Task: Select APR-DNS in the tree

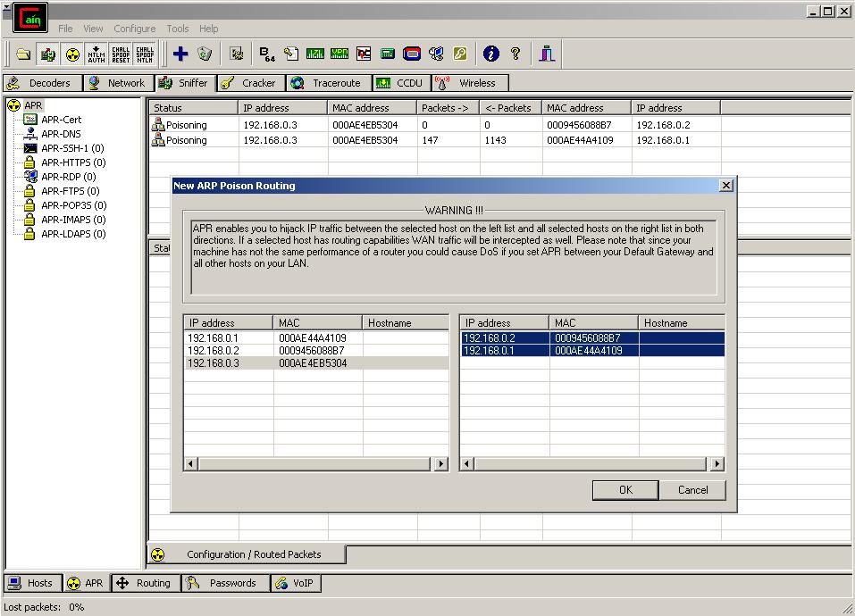Action: click(61, 134)
